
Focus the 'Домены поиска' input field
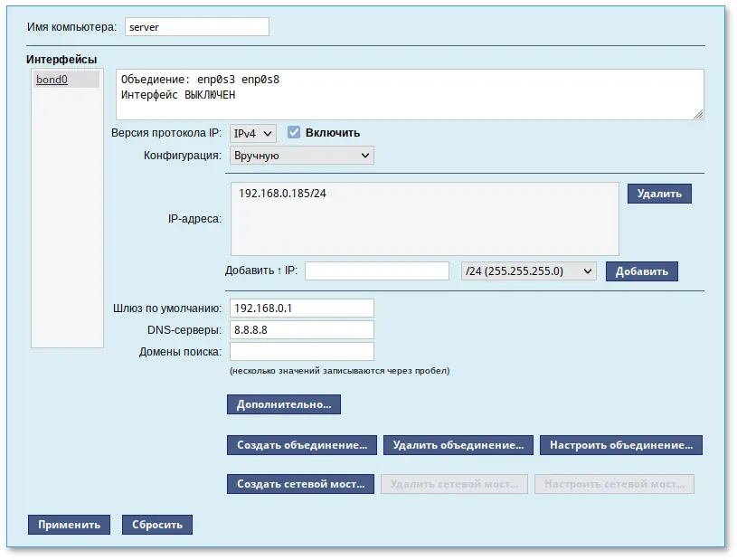[301, 352]
